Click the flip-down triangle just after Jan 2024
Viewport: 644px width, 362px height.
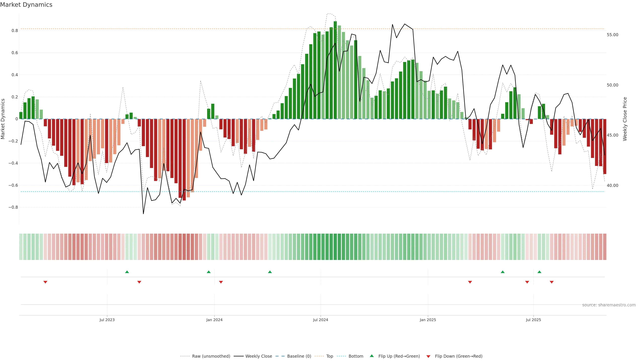[x=221, y=282]
